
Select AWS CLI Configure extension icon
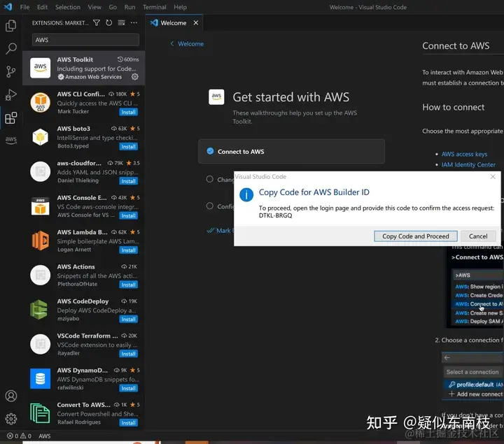tap(40, 102)
